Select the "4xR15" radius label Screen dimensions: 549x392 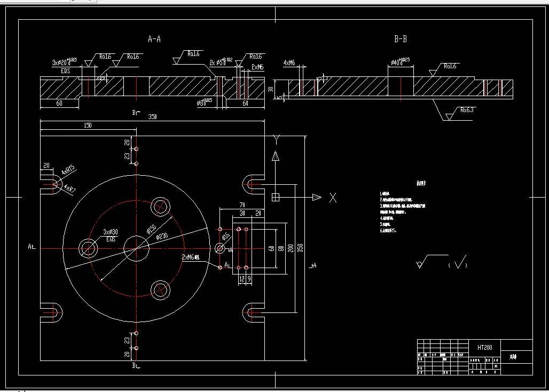pos(68,170)
